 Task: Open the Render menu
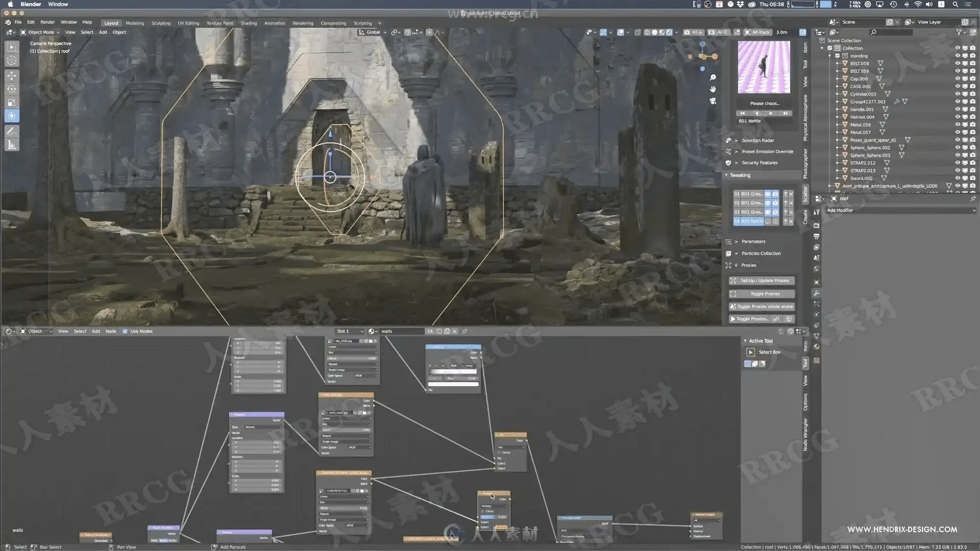(47, 22)
